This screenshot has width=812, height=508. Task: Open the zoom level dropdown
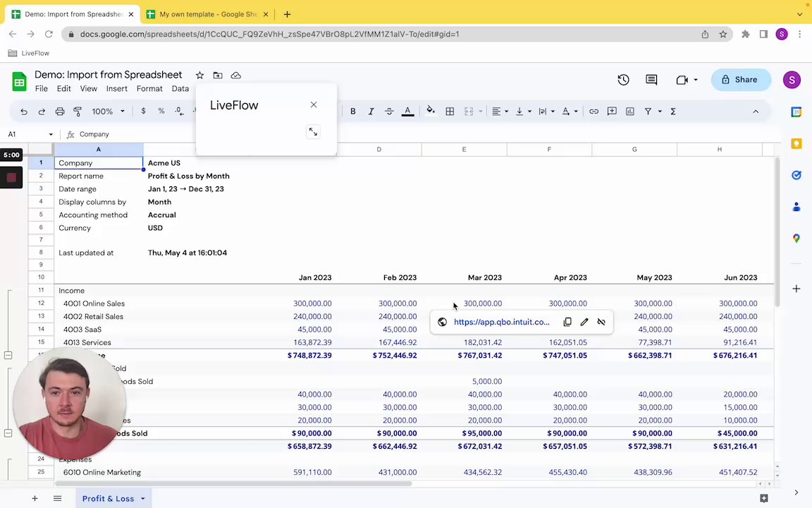click(109, 111)
